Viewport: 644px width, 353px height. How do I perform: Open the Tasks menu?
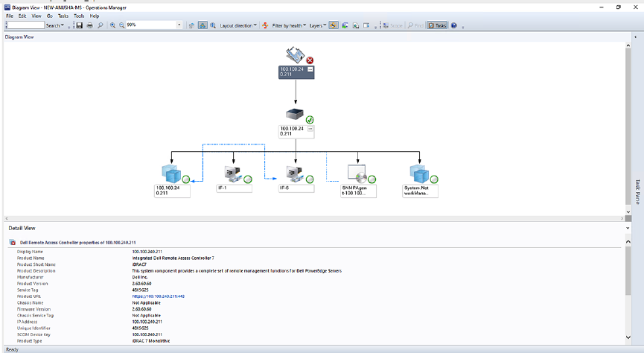coord(63,16)
